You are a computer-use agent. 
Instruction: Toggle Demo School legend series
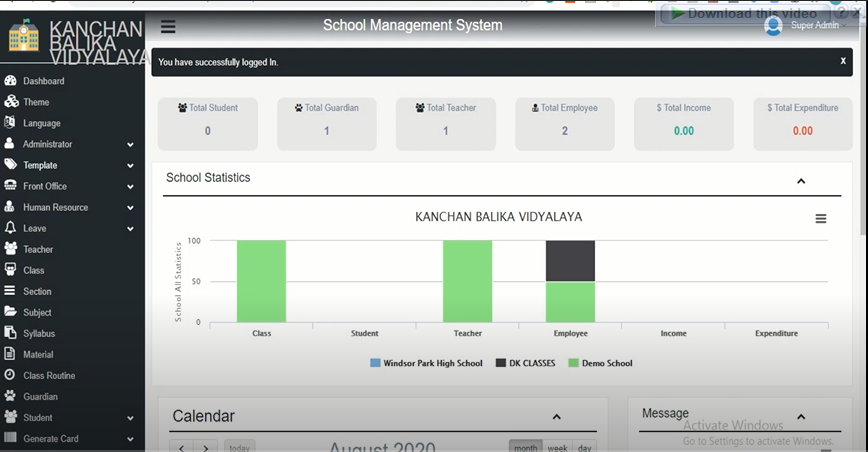coord(600,363)
